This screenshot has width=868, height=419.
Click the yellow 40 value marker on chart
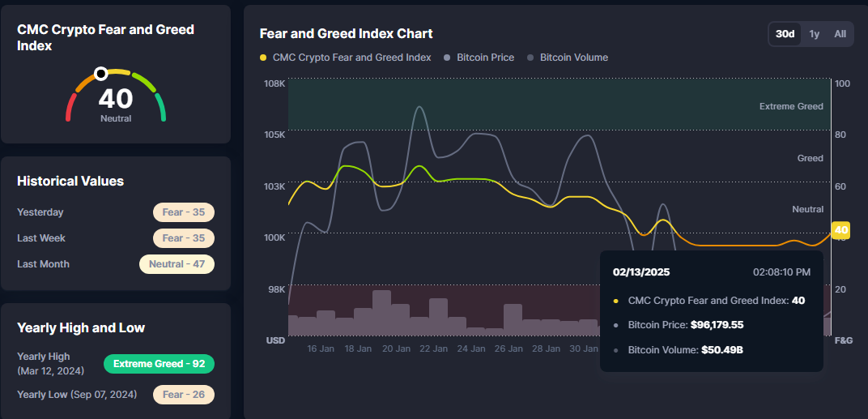point(840,230)
